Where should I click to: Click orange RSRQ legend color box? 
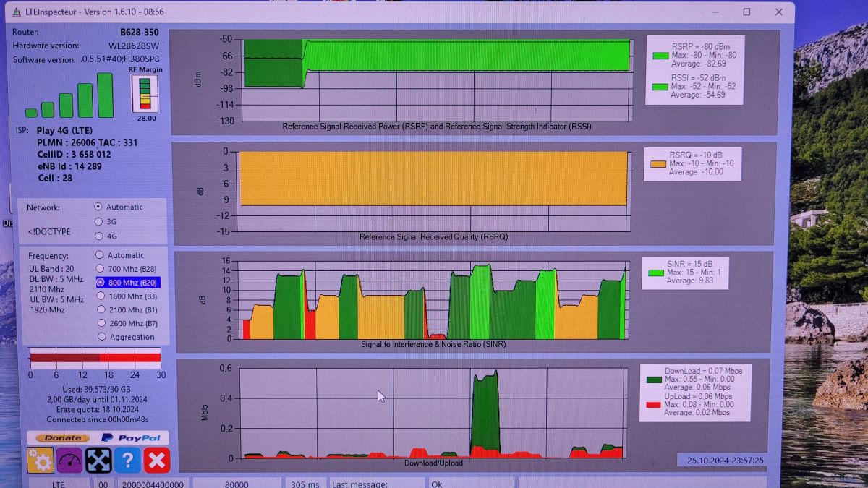tap(658, 164)
